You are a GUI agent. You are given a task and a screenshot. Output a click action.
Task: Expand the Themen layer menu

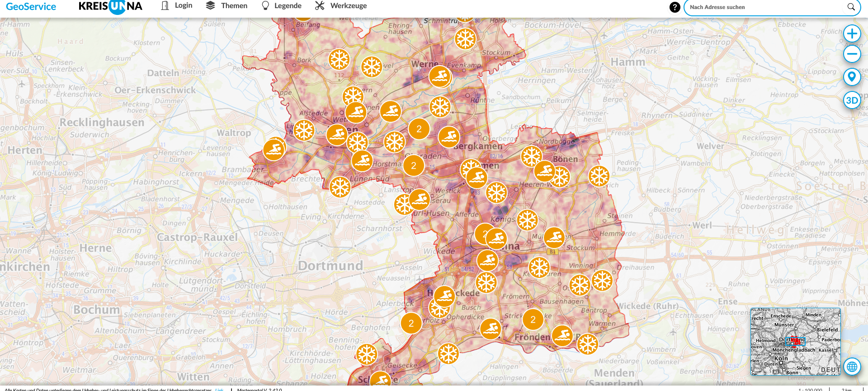click(227, 6)
